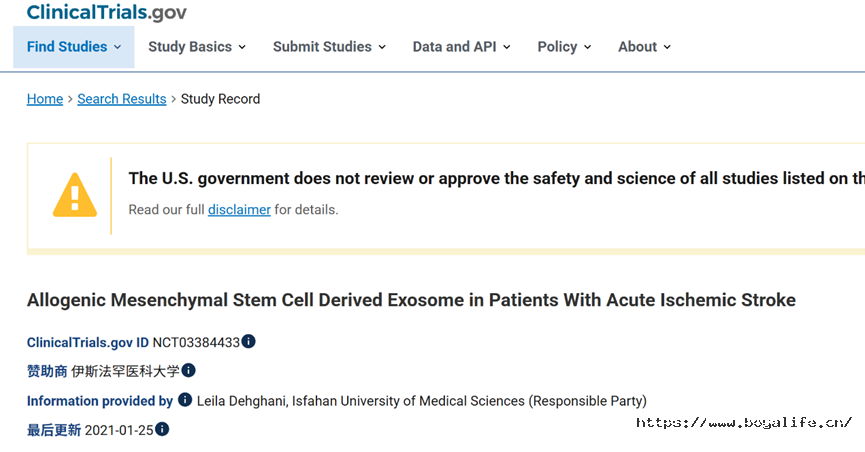The width and height of the screenshot is (865, 452).
Task: Click the Study Record breadcrumb text
Action: (220, 99)
